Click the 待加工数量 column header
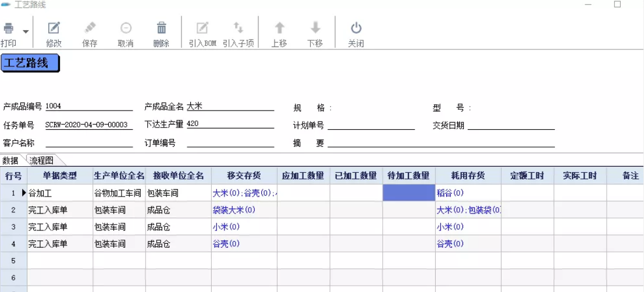This screenshot has width=644, height=292. pos(409,176)
